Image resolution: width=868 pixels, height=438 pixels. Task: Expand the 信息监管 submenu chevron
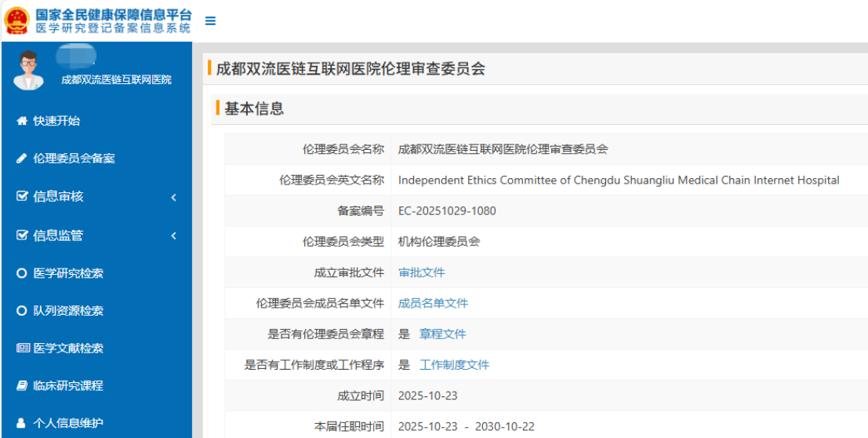click(173, 236)
